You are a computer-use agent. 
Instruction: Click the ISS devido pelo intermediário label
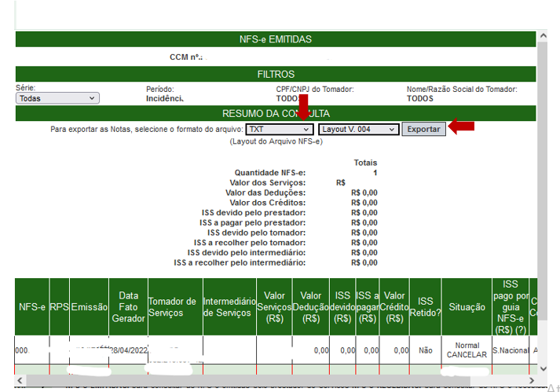pos(247,253)
